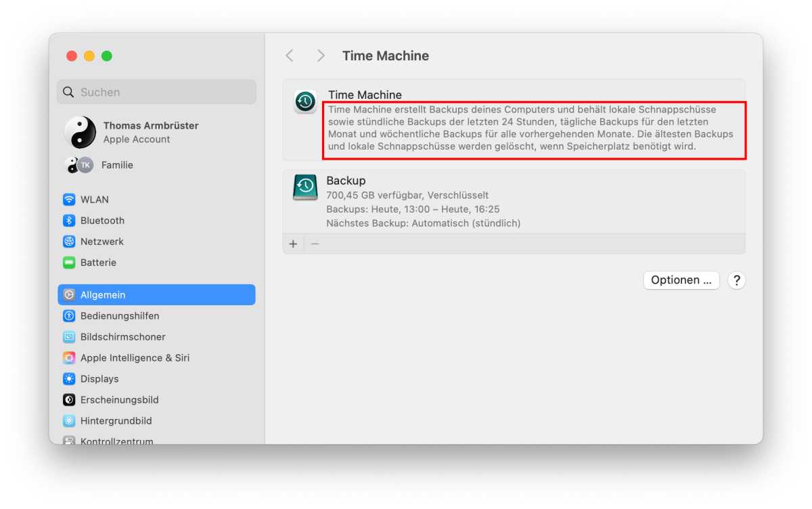Open Bedienungshilfen settings
The image size is (812, 509).
point(156,316)
